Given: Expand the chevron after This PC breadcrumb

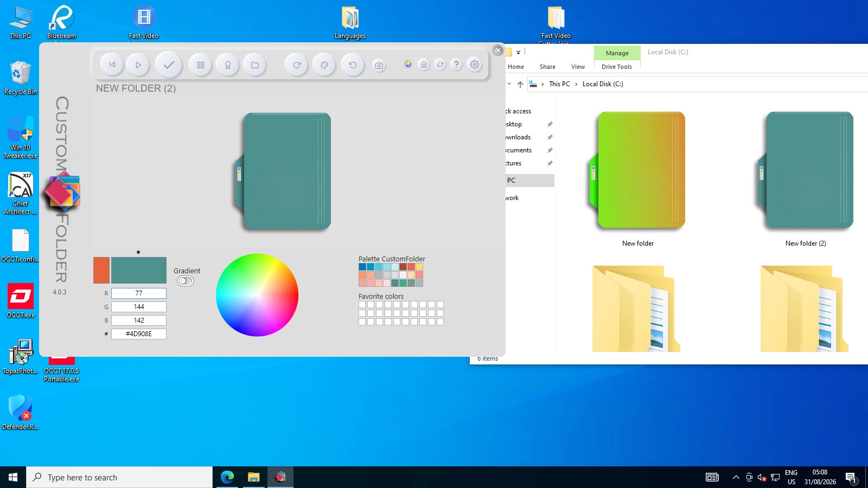Looking at the screenshot, I should click(x=576, y=84).
